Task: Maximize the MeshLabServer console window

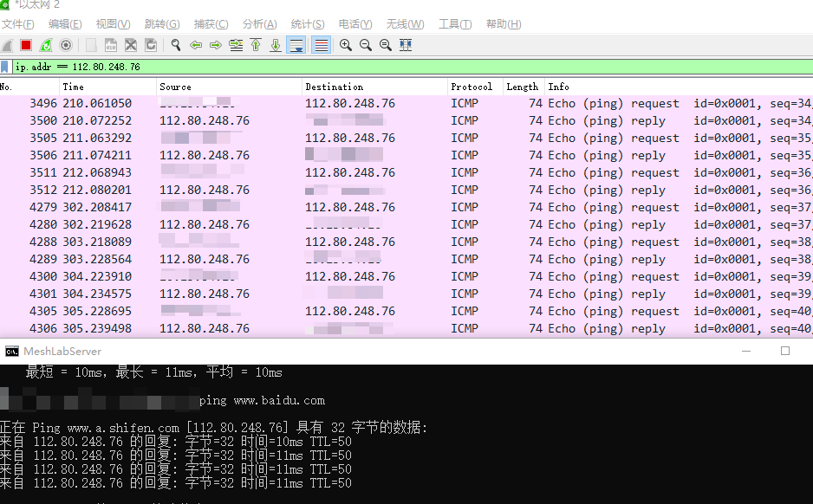Action: point(785,352)
